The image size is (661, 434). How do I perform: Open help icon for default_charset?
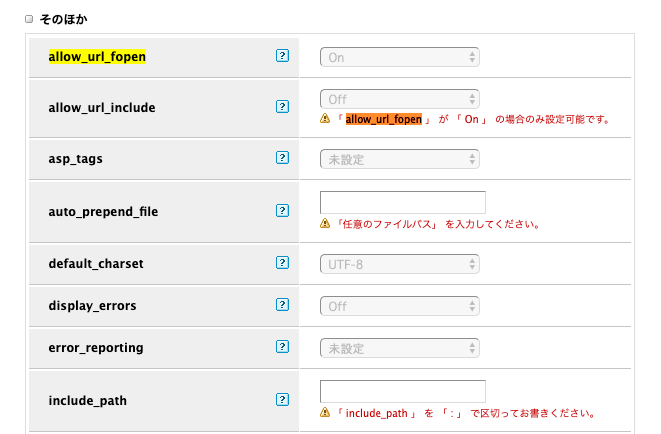tap(282, 263)
